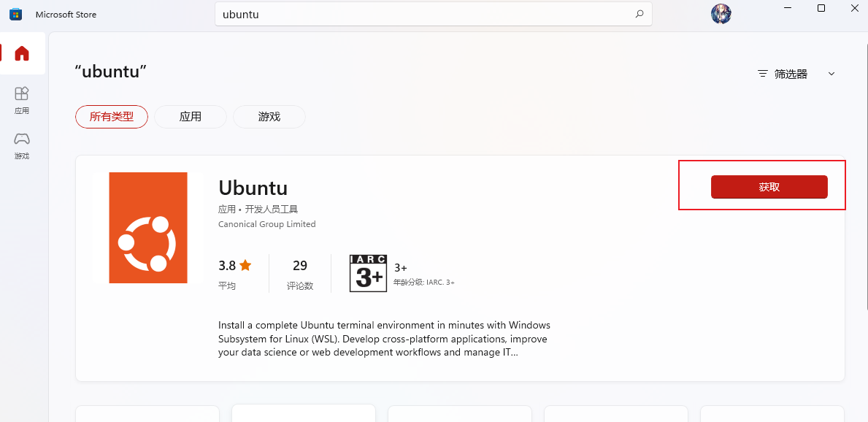Screen dimensions: 868x422
Task: Open the 应用 (Apps) sidebar section
Action: 22,100
